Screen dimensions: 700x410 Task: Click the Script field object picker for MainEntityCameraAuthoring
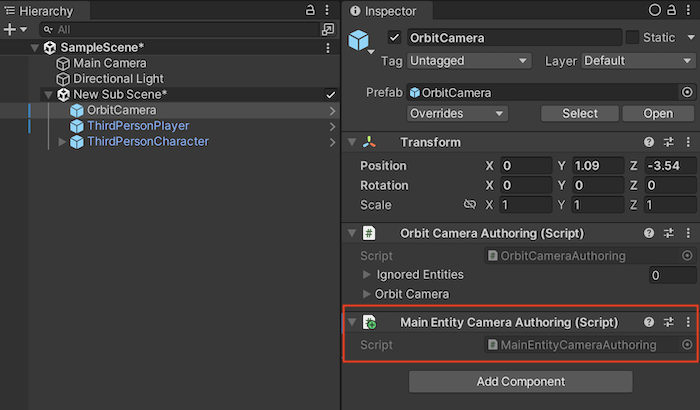[686, 345]
